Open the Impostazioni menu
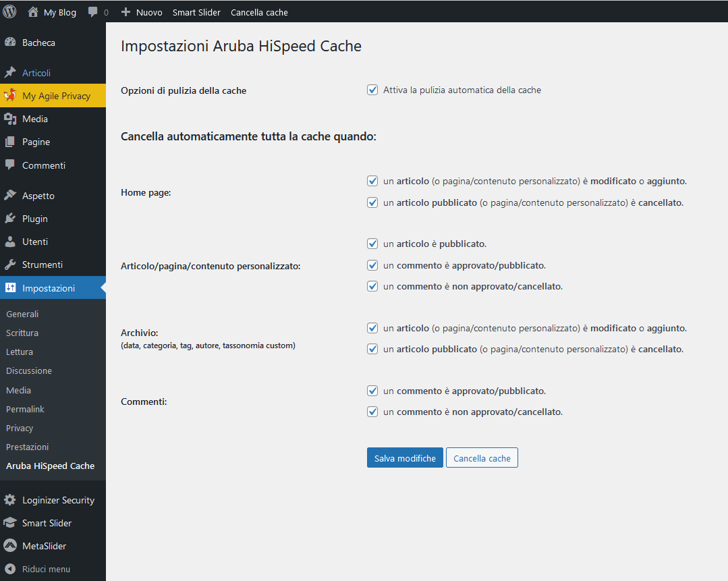 point(53,287)
